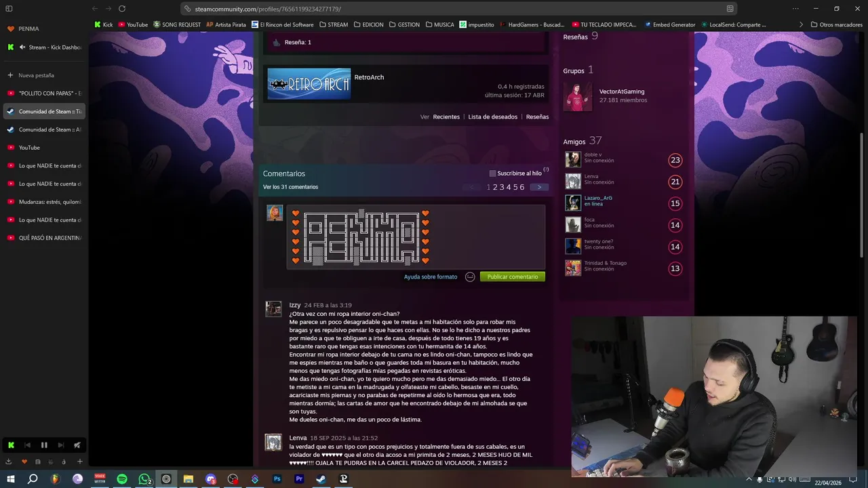
Task: Open Reseñas link under game list
Action: click(x=537, y=117)
